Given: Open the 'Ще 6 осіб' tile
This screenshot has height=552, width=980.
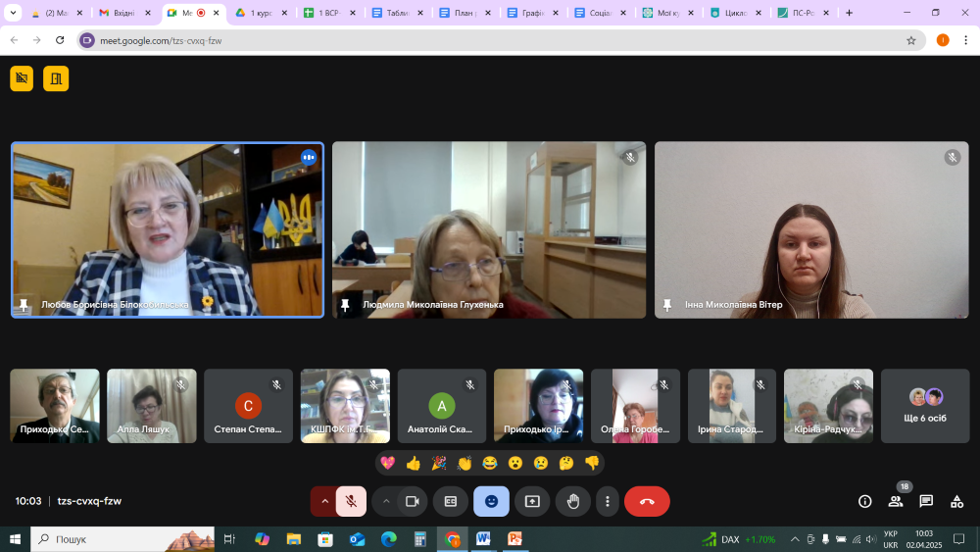Looking at the screenshot, I should [x=925, y=406].
